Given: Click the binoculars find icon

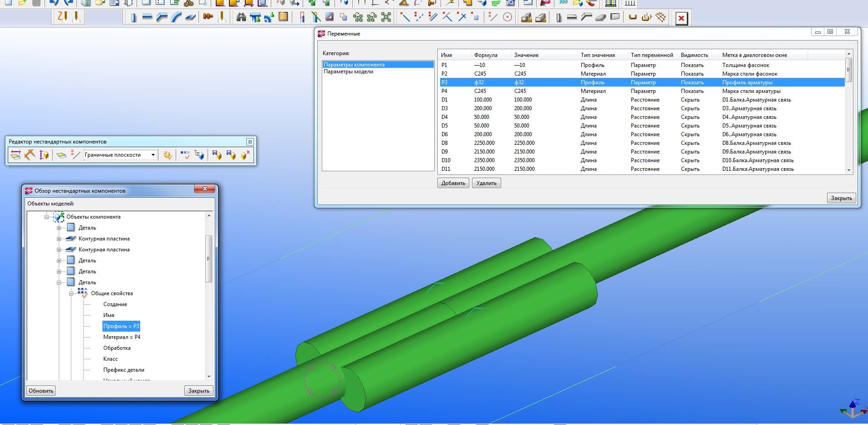Looking at the screenshot, I should (241, 17).
